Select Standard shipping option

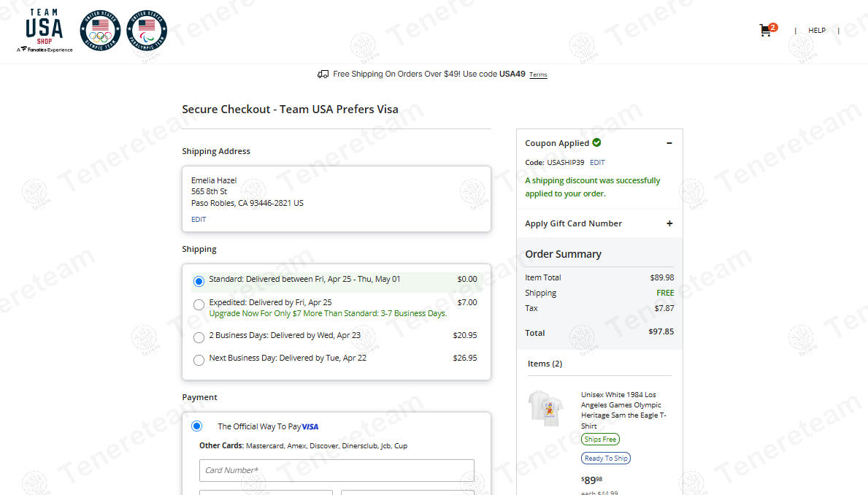click(x=199, y=281)
